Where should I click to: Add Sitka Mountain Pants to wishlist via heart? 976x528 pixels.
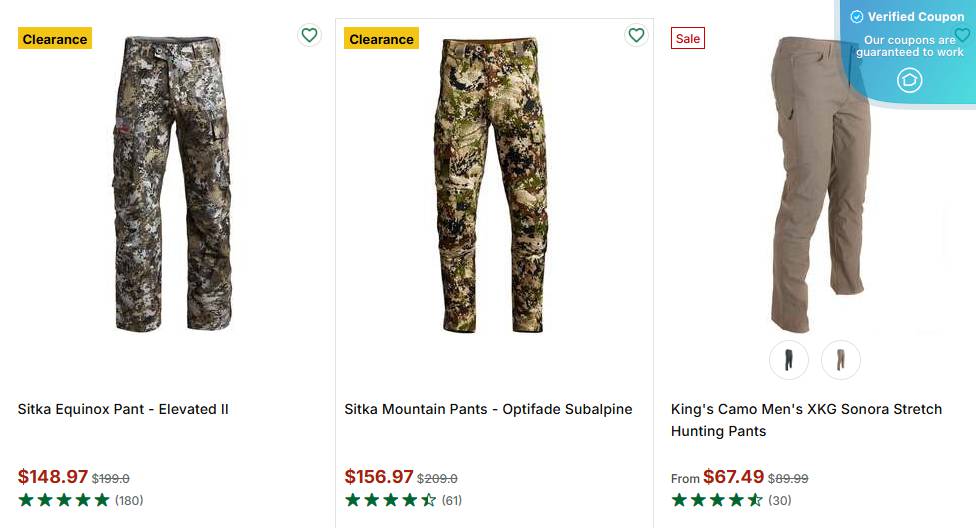coord(636,35)
